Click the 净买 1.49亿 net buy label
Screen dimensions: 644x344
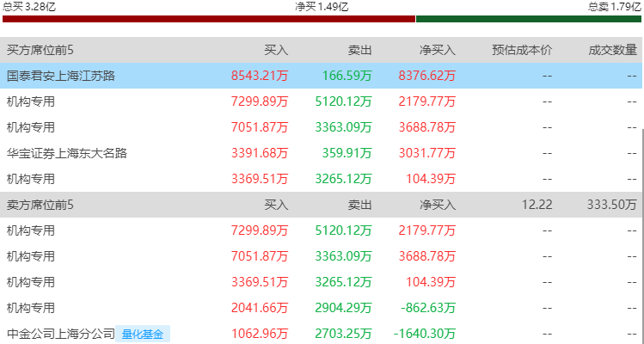point(322,7)
